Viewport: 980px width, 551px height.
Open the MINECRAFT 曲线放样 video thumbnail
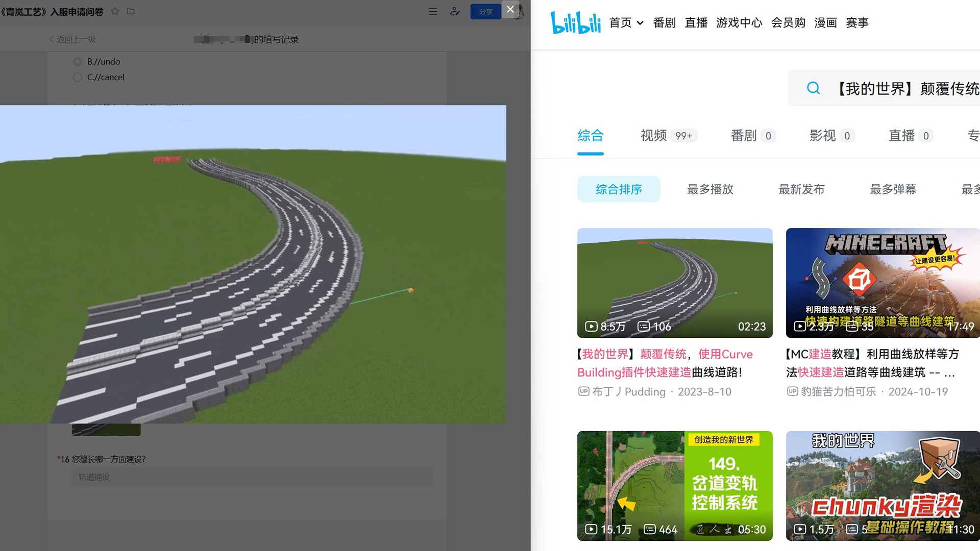coord(883,283)
